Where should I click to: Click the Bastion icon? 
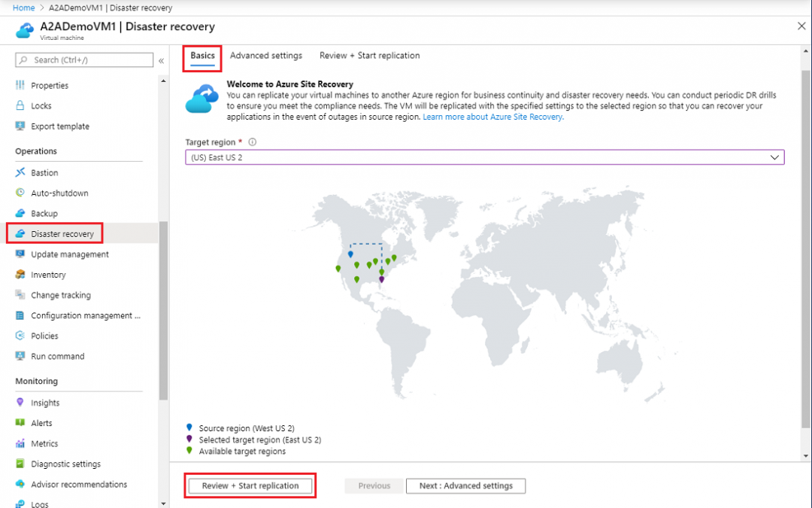point(20,172)
